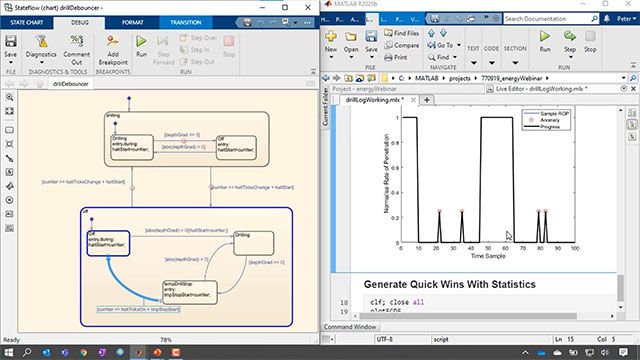Image resolution: width=640 pixels, height=360 pixels.
Task: Open the STATE CHART ribbon tab
Action: point(27,22)
